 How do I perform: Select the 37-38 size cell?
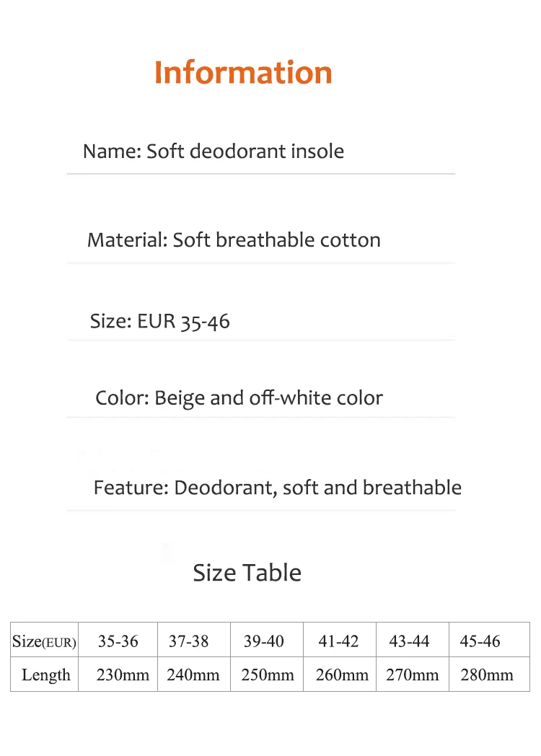pyautogui.click(x=189, y=641)
